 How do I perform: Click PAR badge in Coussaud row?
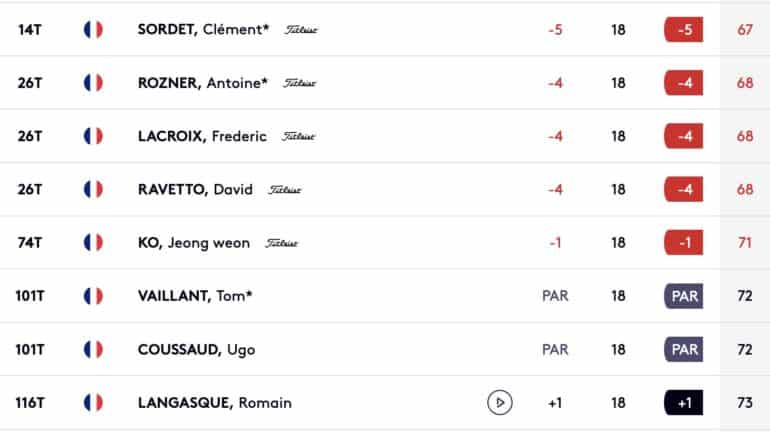coord(684,350)
